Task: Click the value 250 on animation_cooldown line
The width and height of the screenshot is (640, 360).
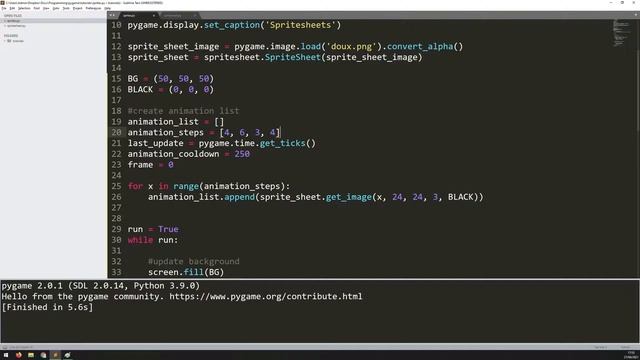Action: [x=242, y=154]
